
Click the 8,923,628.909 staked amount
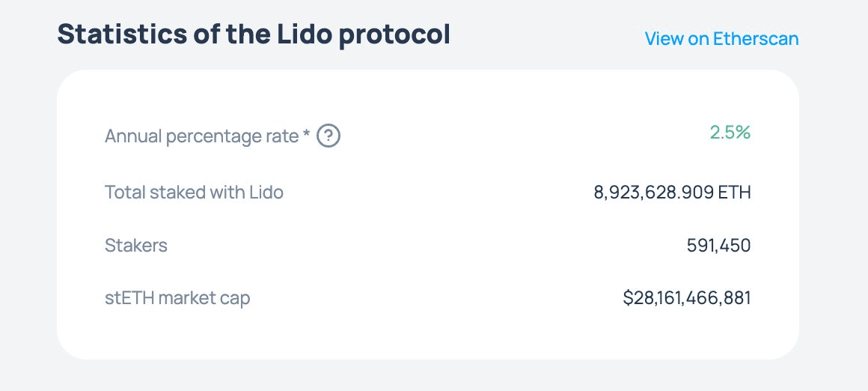[653, 193]
